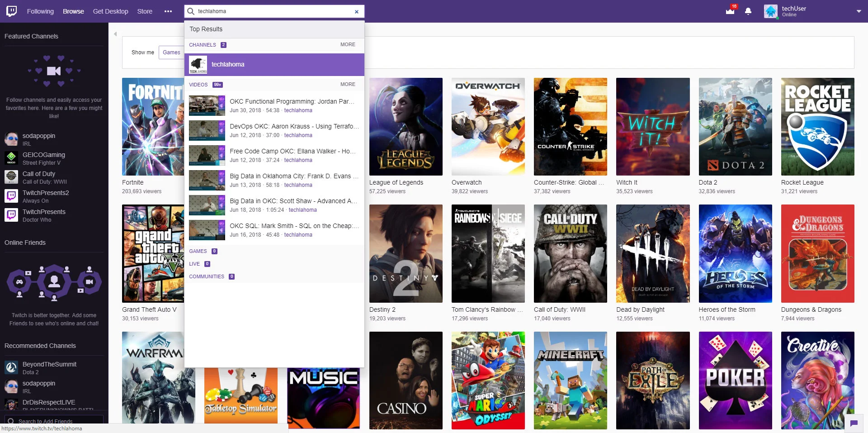
Task: Click techlahoma link under Jun 30 video
Action: 298,110
